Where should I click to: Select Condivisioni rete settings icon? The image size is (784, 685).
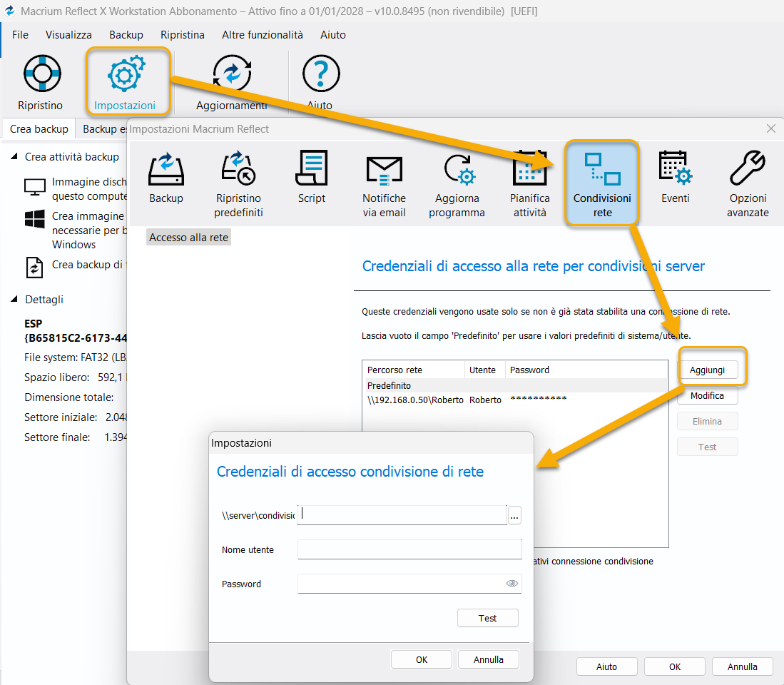click(602, 170)
